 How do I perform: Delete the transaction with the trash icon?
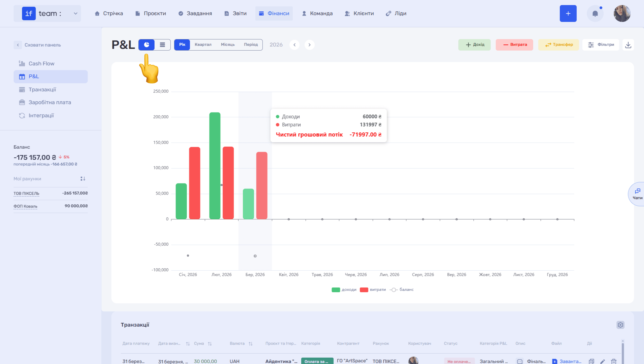613,361
